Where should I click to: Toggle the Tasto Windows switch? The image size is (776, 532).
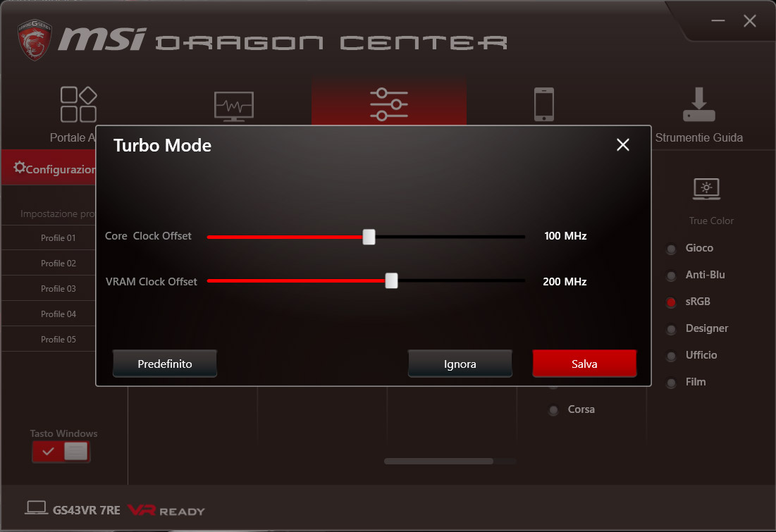point(61,452)
